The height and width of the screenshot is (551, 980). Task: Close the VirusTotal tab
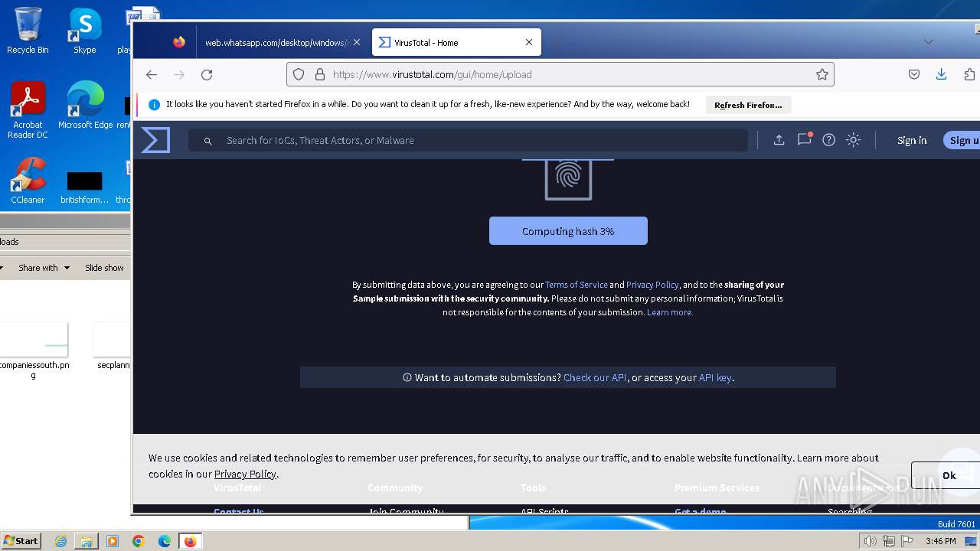tap(529, 42)
